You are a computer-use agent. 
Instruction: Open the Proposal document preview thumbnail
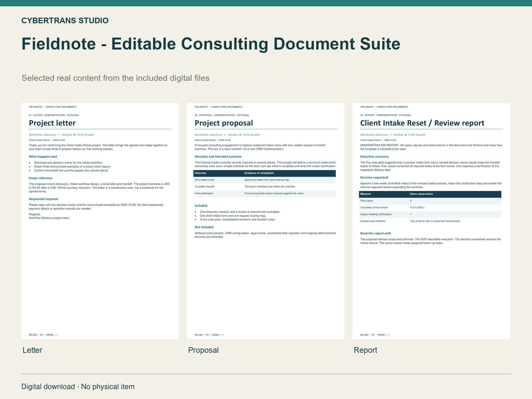pyautogui.click(x=266, y=221)
